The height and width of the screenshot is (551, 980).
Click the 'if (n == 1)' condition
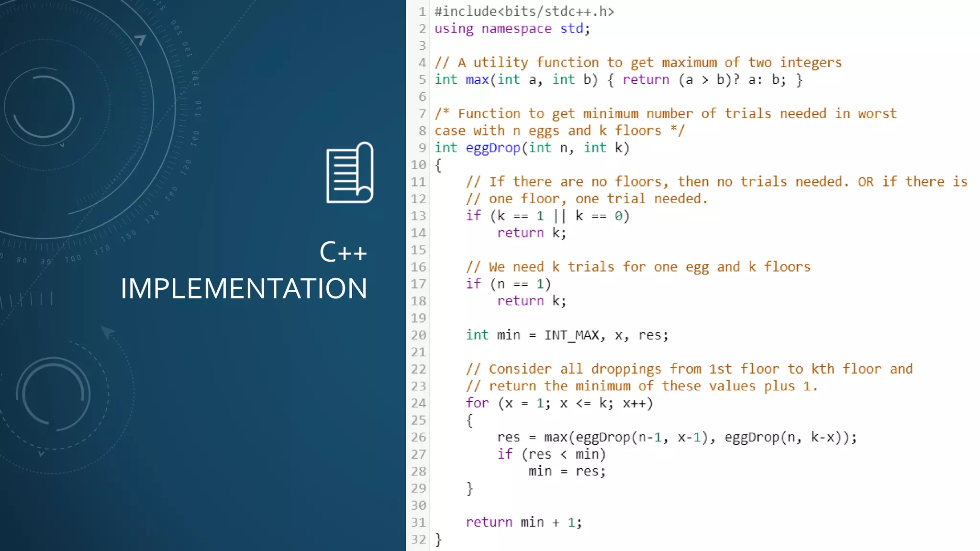[508, 284]
